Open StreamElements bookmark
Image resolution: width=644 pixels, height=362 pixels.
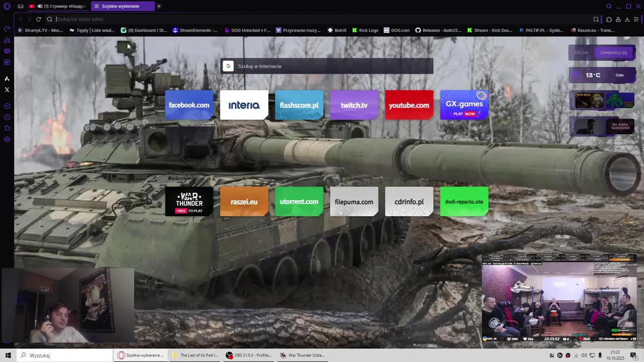click(x=195, y=30)
